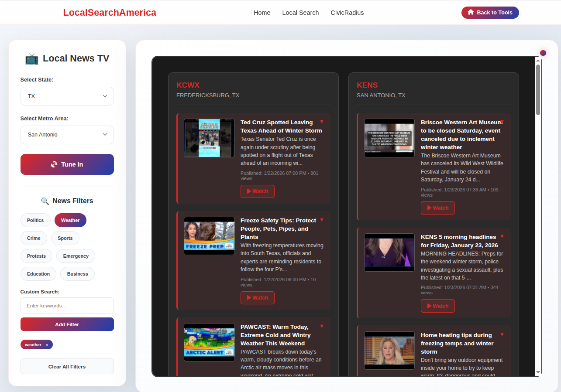Toggle the Weather news filter
This screenshot has width=561, height=392.
pyautogui.click(x=70, y=220)
